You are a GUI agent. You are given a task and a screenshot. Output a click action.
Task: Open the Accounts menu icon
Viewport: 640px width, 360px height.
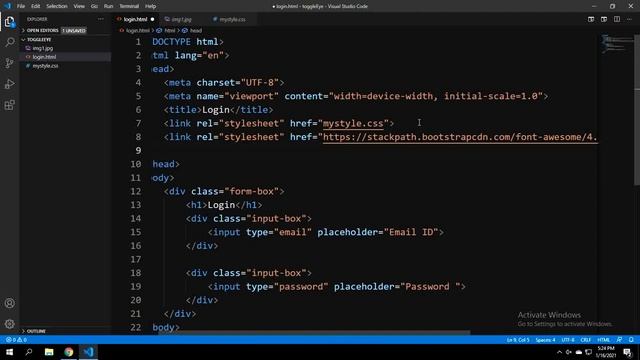coord(9,303)
